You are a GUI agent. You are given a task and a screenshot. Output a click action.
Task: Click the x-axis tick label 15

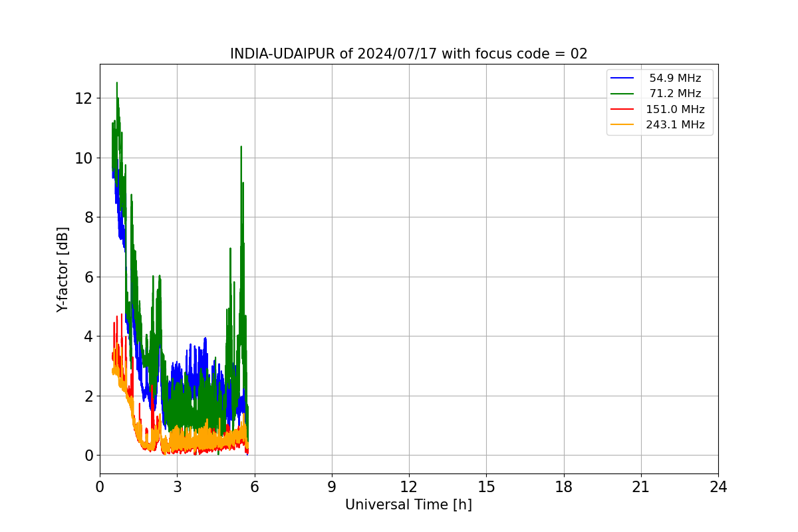click(486, 487)
